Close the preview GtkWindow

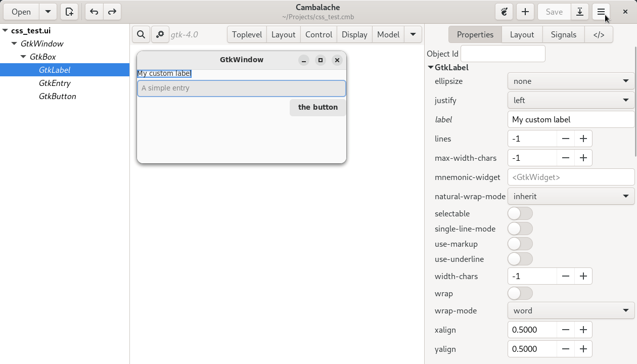tap(337, 60)
